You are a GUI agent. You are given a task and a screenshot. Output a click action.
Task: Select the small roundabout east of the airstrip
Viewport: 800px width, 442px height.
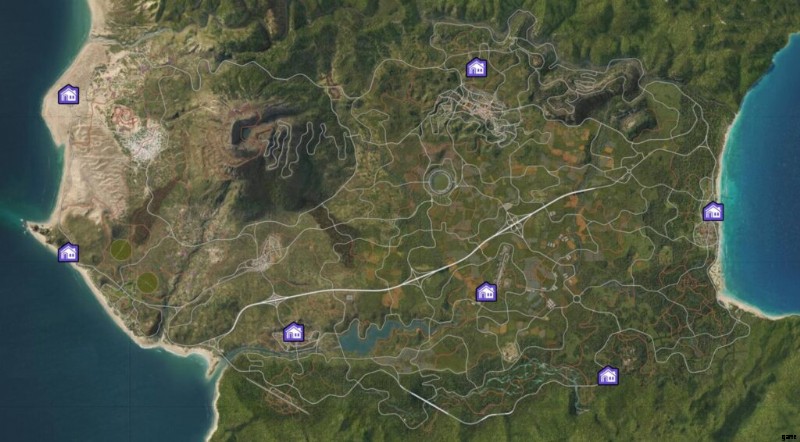pos(577,299)
